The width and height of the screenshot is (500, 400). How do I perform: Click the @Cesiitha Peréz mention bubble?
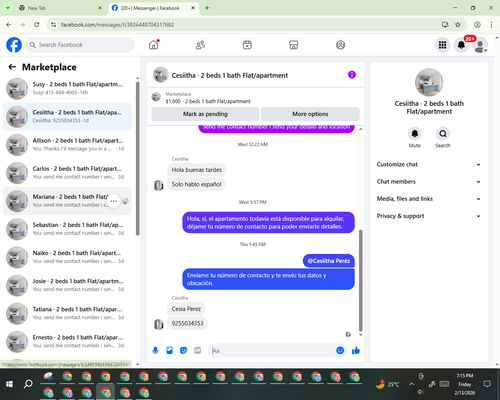(329, 261)
